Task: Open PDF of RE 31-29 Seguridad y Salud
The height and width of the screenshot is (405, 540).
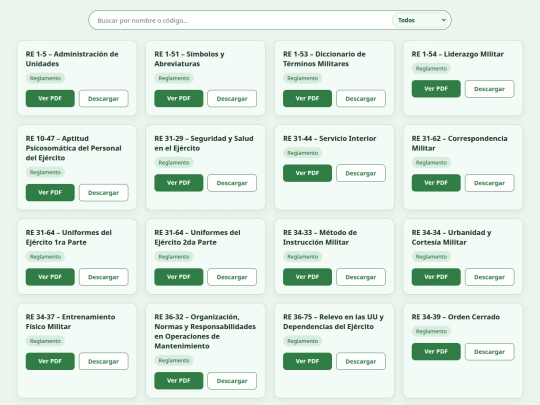Action: (x=179, y=183)
